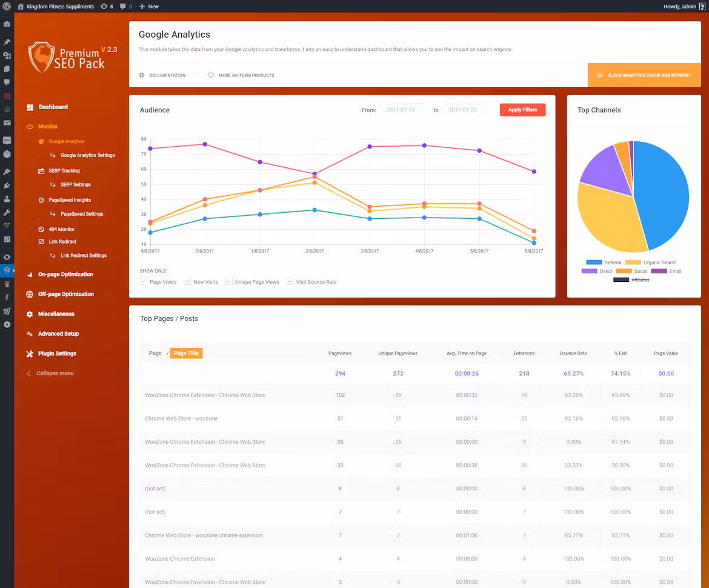Open the comments bubble in the top admin bar
Viewport: 709px width, 588px height.
point(126,6)
